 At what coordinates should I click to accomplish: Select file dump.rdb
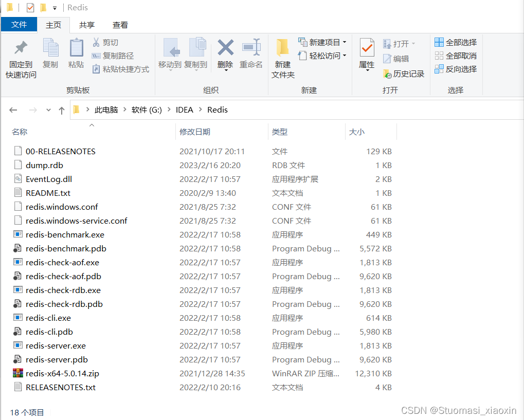coord(44,166)
